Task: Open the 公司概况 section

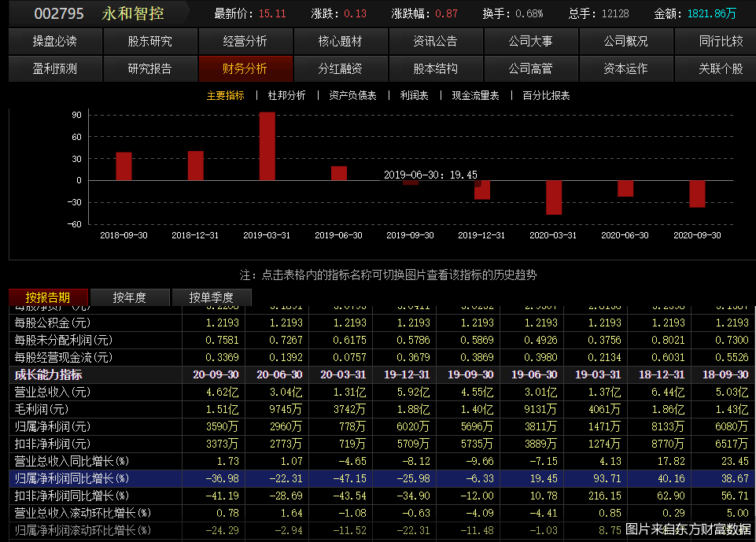Action: point(625,42)
